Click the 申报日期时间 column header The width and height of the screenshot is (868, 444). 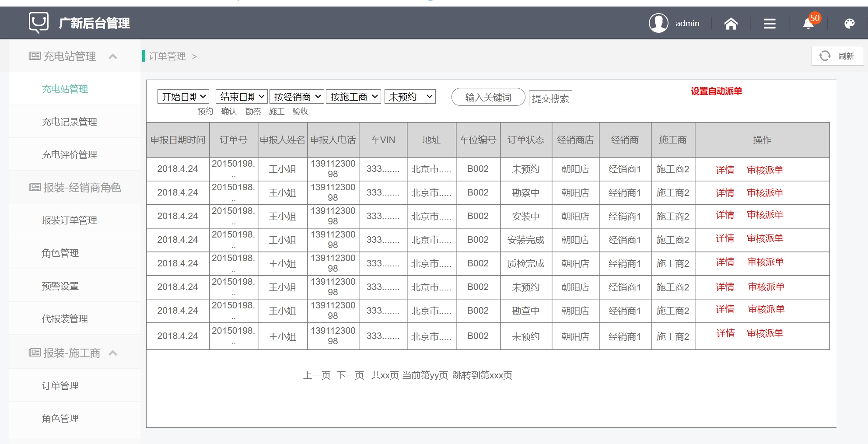pos(178,140)
